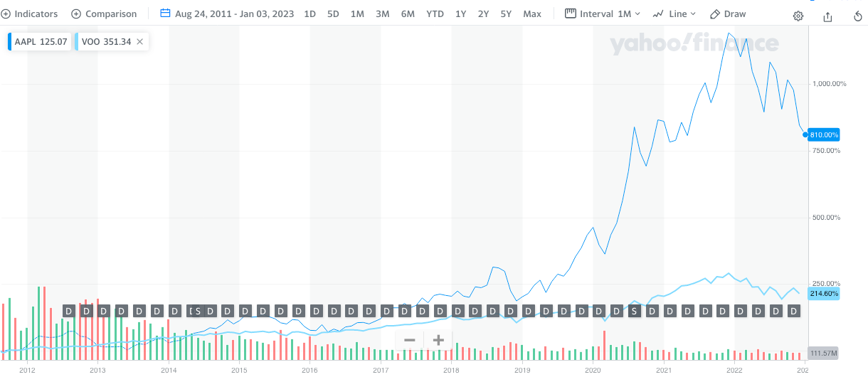This screenshot has height=377, width=868.
Task: Click the S split marker near 2020
Action: 634,311
